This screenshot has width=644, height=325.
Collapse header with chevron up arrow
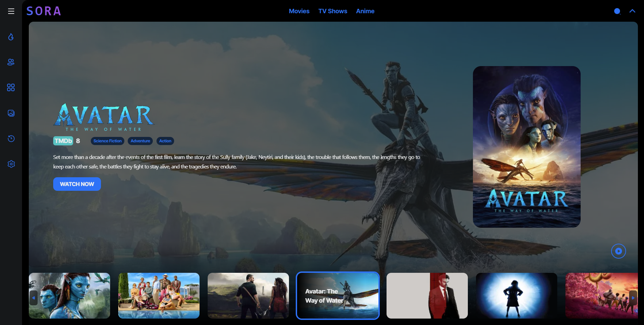pos(632,11)
